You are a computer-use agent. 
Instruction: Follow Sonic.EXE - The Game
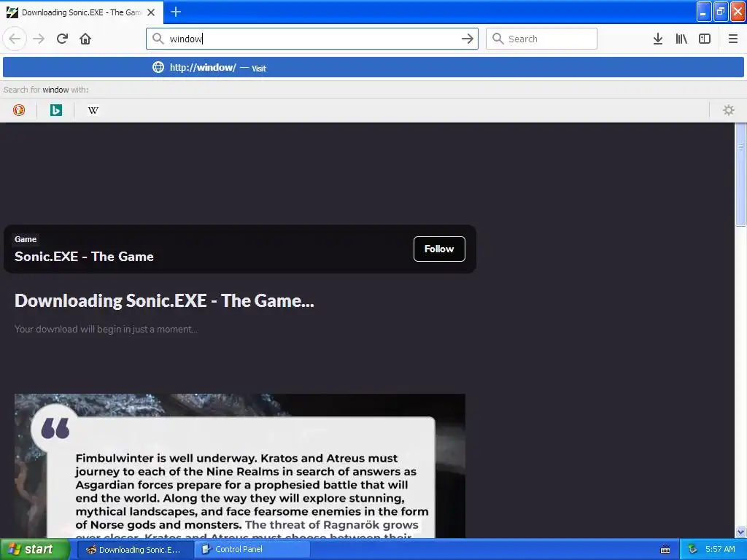[439, 249]
